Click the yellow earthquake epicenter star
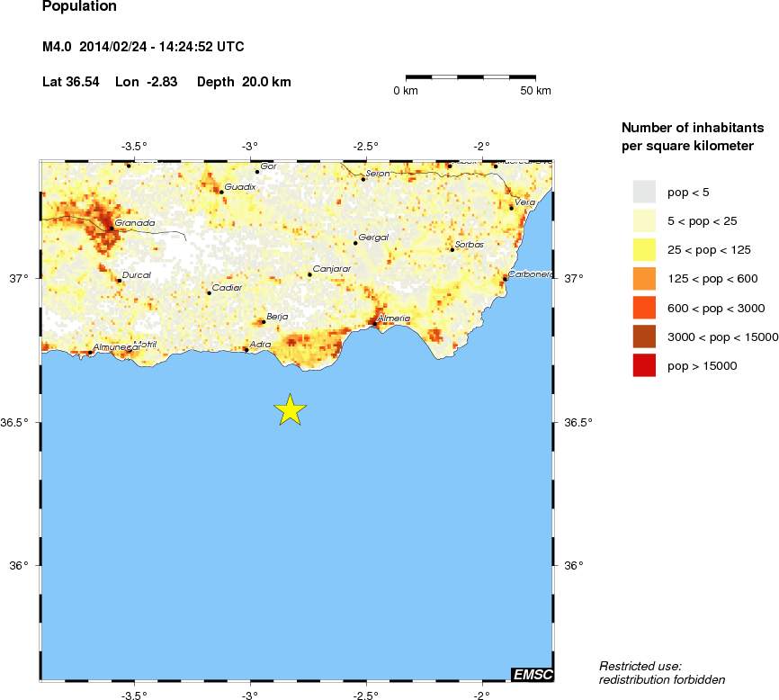 (x=290, y=409)
